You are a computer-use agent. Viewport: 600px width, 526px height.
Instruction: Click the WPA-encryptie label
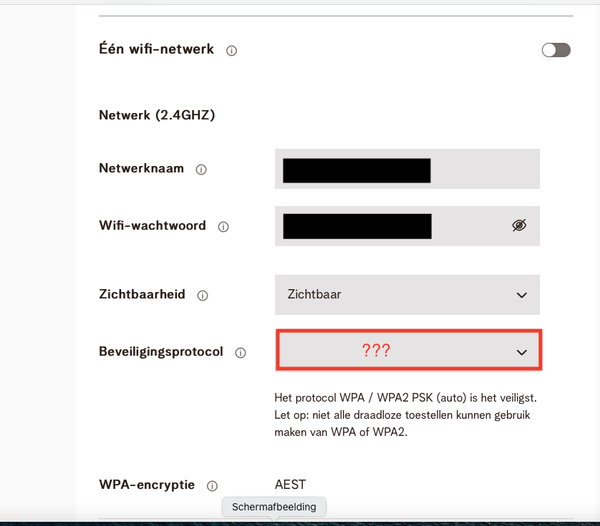(147, 484)
